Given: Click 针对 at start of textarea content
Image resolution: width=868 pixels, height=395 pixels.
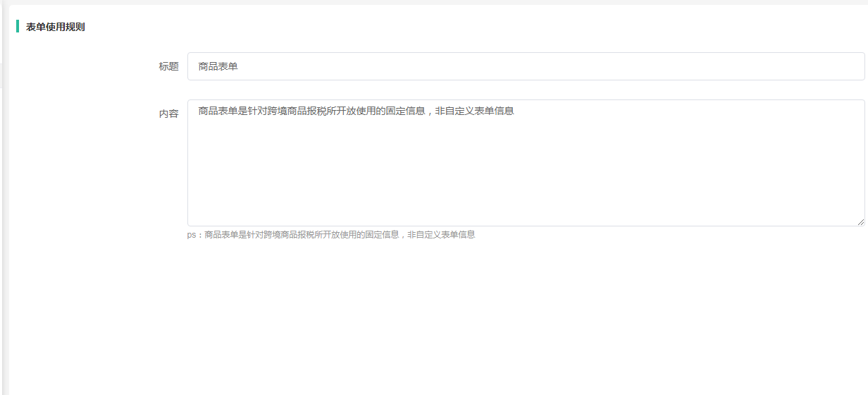Looking at the screenshot, I should tap(258, 111).
